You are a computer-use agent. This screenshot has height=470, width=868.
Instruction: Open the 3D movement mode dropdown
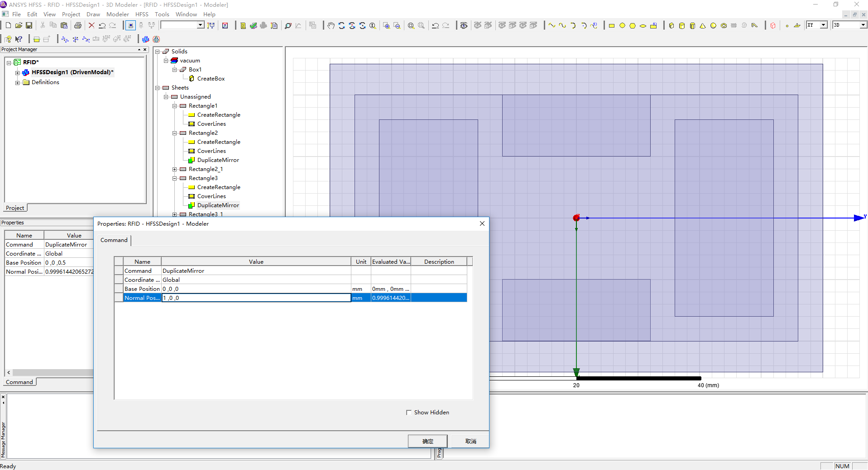[x=862, y=25]
